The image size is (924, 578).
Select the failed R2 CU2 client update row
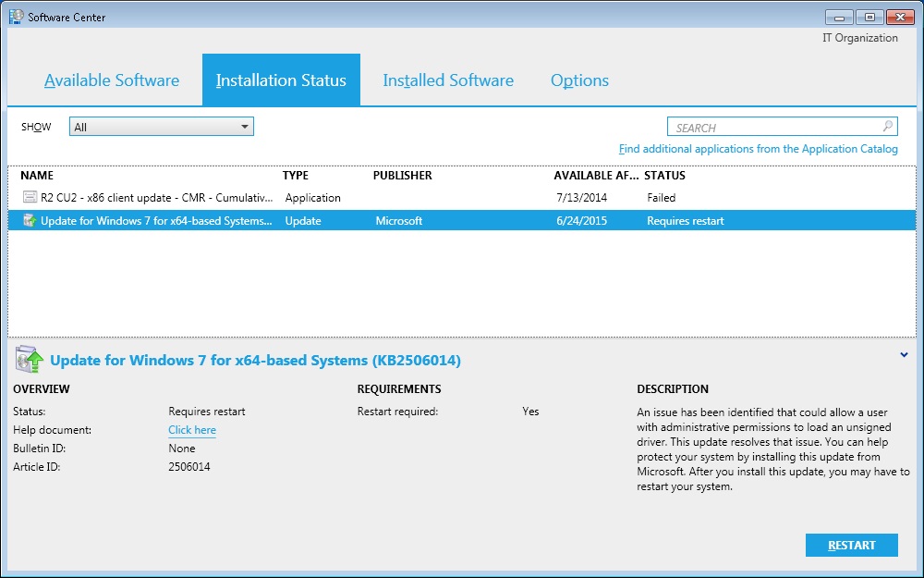pos(157,198)
